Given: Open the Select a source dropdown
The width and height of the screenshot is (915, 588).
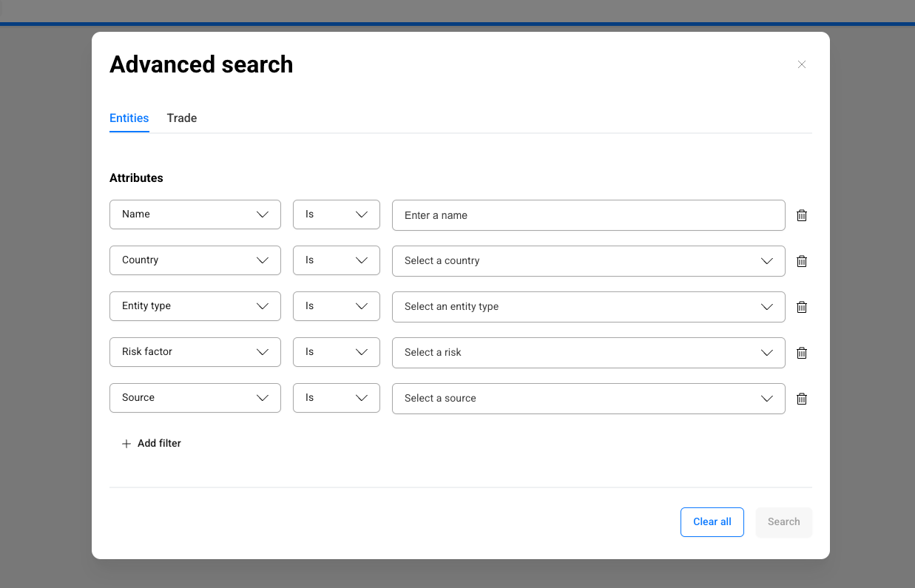Looking at the screenshot, I should pos(589,399).
